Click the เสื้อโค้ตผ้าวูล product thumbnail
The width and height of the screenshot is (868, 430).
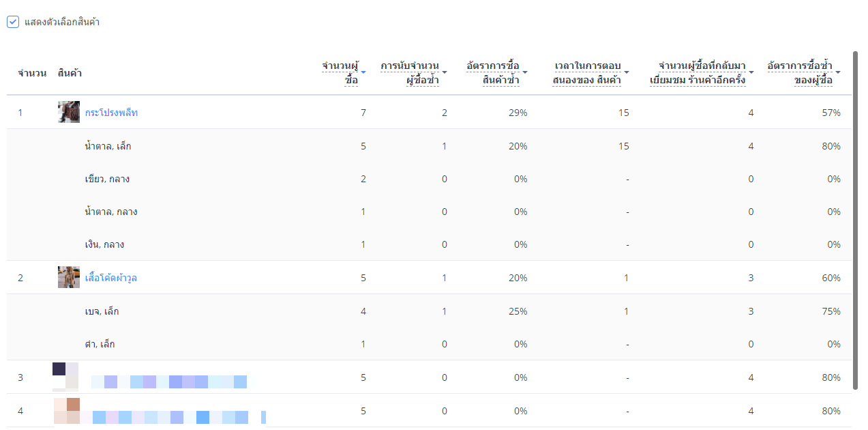(x=69, y=277)
